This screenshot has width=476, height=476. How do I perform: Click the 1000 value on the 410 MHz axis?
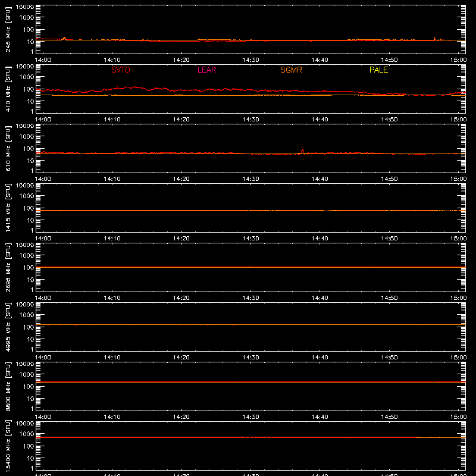(x=27, y=77)
